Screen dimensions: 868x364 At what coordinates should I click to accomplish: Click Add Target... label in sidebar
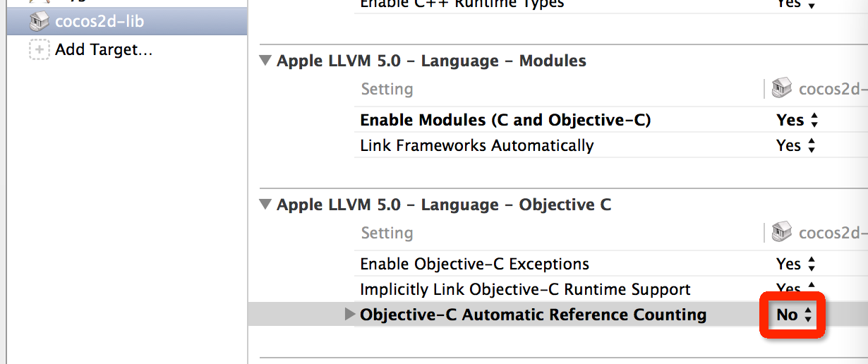tap(104, 49)
